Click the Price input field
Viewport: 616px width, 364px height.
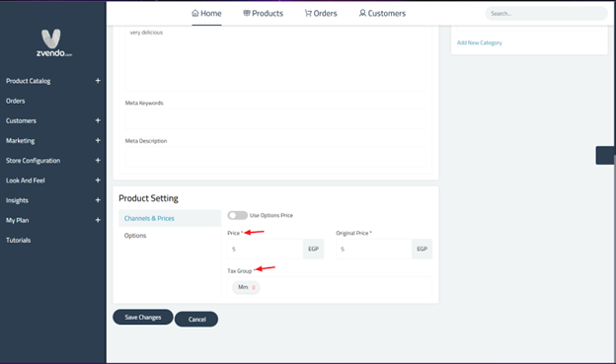click(266, 249)
